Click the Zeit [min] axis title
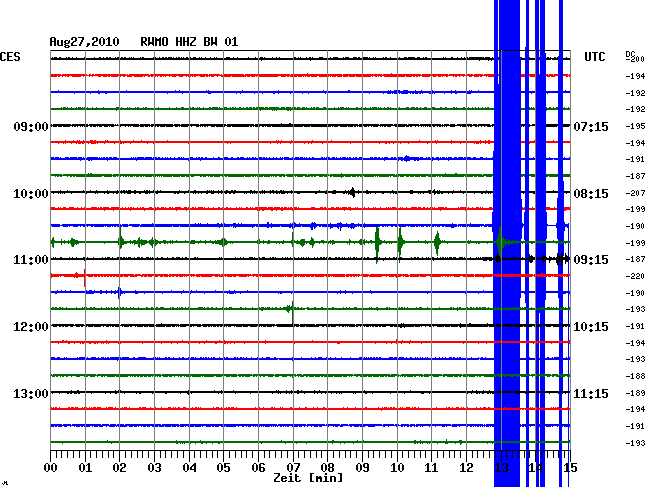Screen dimensions: 650x494 308,478
